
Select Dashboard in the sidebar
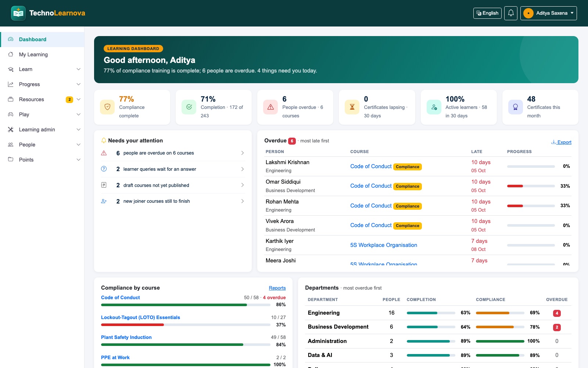click(42, 39)
